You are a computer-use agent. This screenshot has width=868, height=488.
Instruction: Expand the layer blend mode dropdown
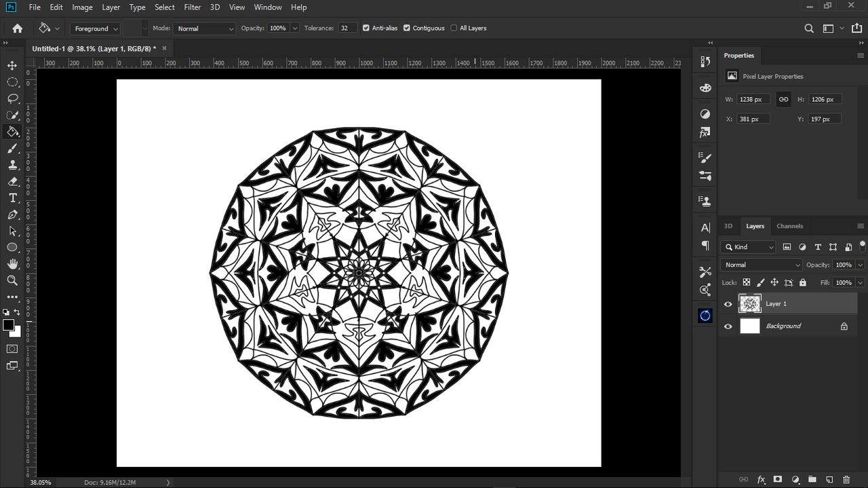point(762,265)
